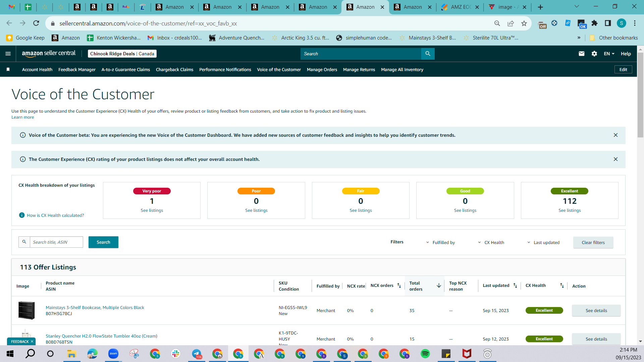Sort by Total orders descending arrow
This screenshot has height=362, width=644.
tap(439, 286)
